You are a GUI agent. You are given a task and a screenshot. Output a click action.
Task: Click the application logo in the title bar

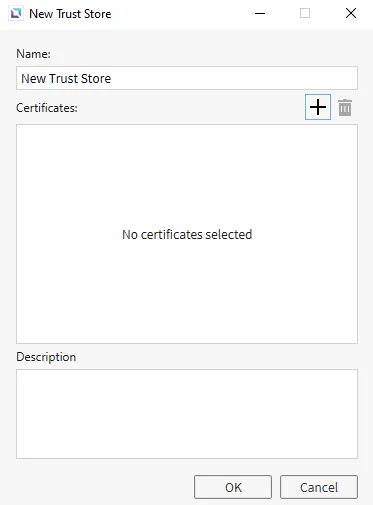click(x=16, y=14)
